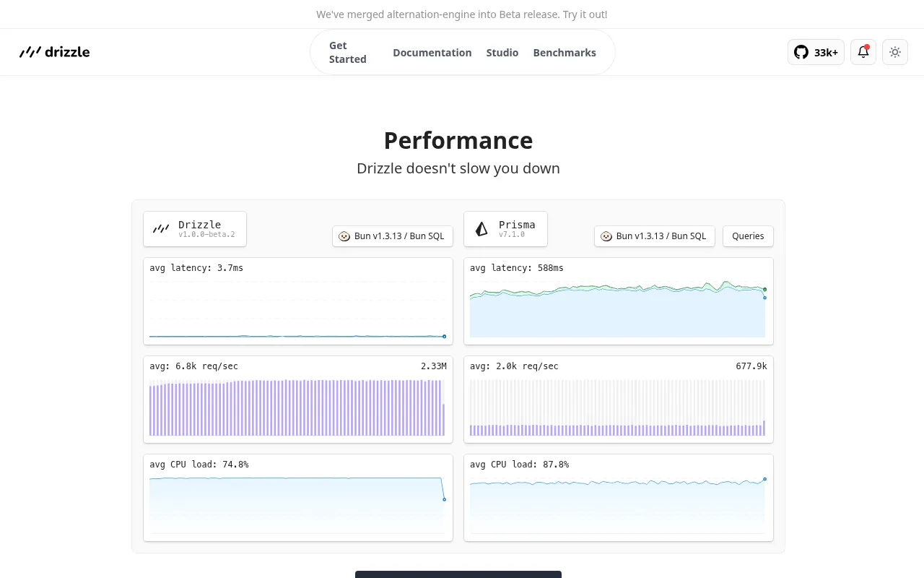Open notifications bell icon
The width and height of the screenshot is (924, 578).
[x=863, y=52]
